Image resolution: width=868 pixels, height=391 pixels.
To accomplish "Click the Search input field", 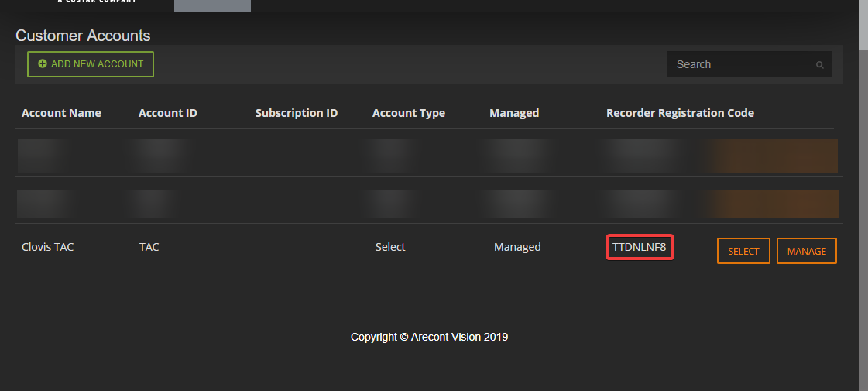I will pyautogui.click(x=749, y=64).
